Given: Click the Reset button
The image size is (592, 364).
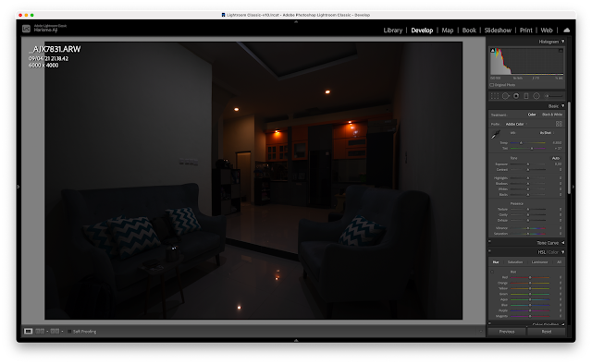Looking at the screenshot, I should [x=547, y=332].
